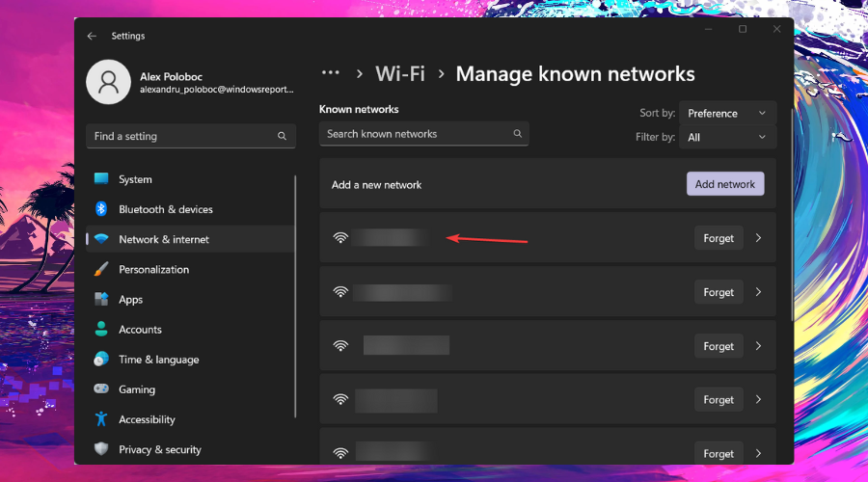Click the Accounts person icon
Screen dimensions: 868x482
pyautogui.click(x=101, y=329)
